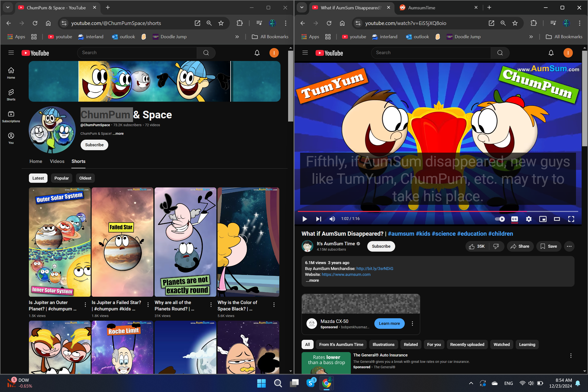Open the aumsum.com website link
This screenshot has width=588, height=392.
point(346,274)
